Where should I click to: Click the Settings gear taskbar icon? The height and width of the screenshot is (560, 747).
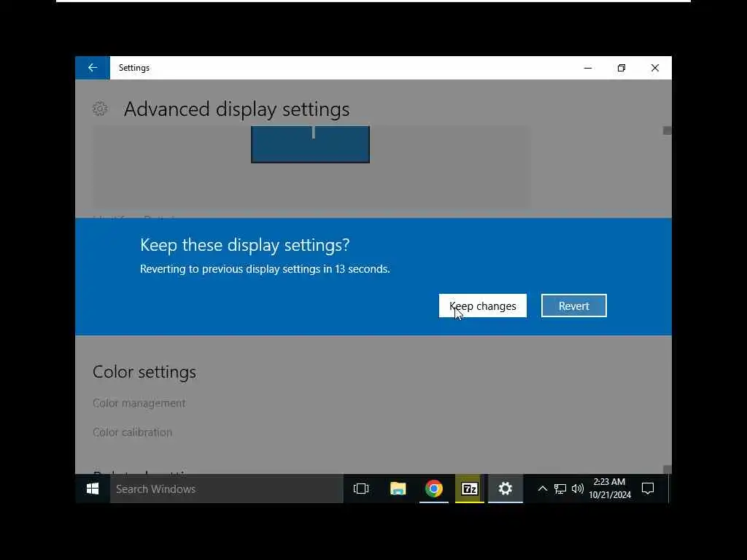(506, 489)
